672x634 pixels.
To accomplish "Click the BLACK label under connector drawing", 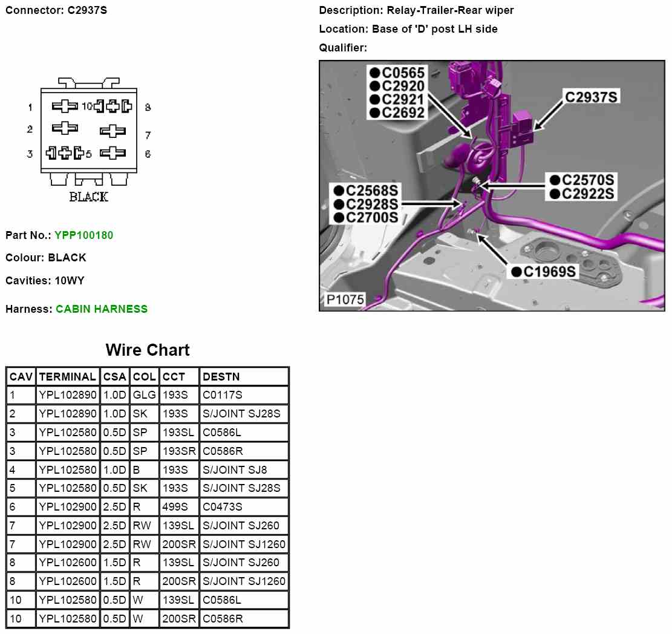I will [x=88, y=197].
